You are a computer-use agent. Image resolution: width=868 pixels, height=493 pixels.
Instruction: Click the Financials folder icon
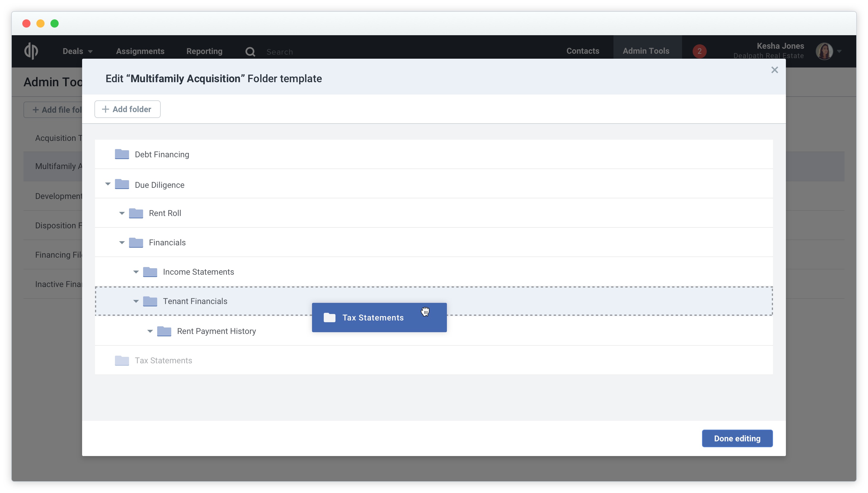pos(136,242)
